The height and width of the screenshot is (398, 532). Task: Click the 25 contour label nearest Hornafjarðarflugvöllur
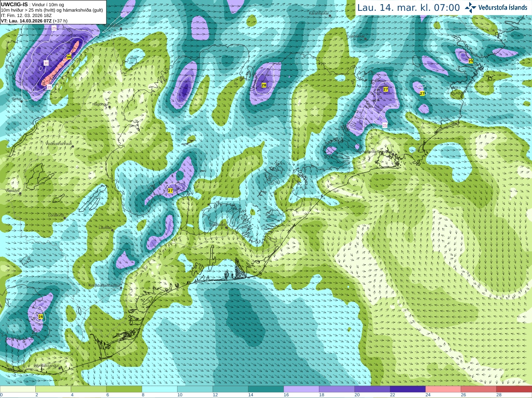click(x=384, y=125)
